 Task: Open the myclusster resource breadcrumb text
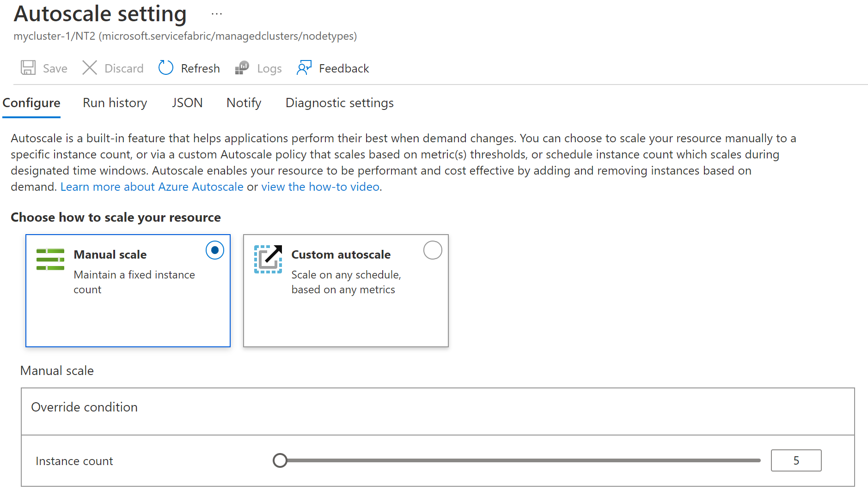[185, 36]
